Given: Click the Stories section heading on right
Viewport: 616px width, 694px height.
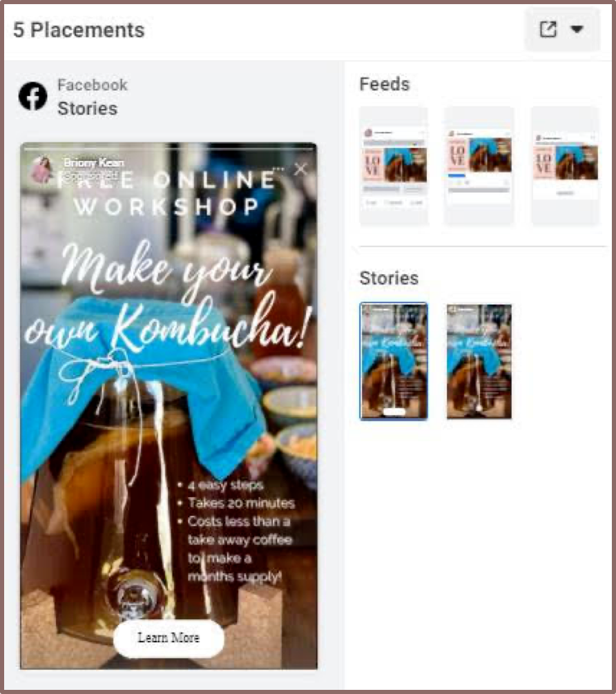Looking at the screenshot, I should (389, 278).
